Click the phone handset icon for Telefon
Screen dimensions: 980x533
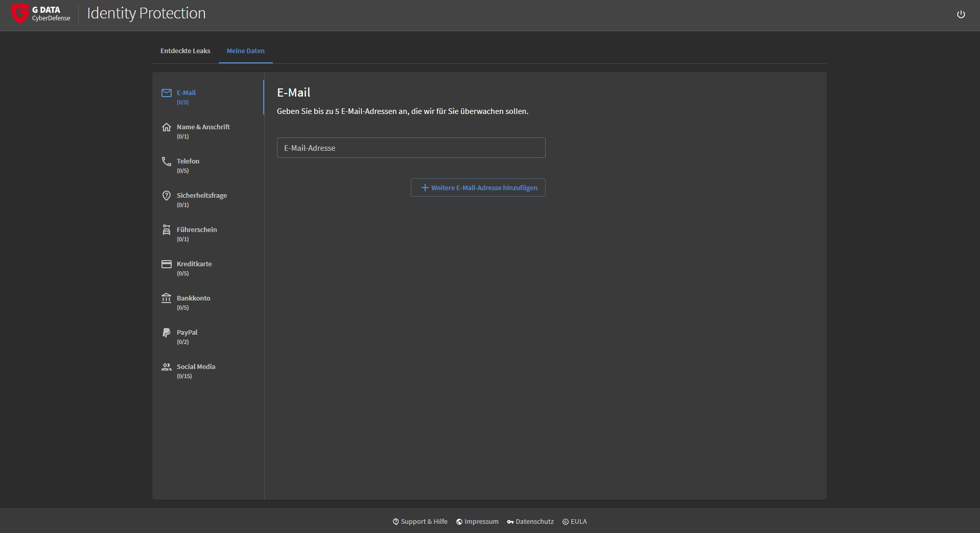166,161
